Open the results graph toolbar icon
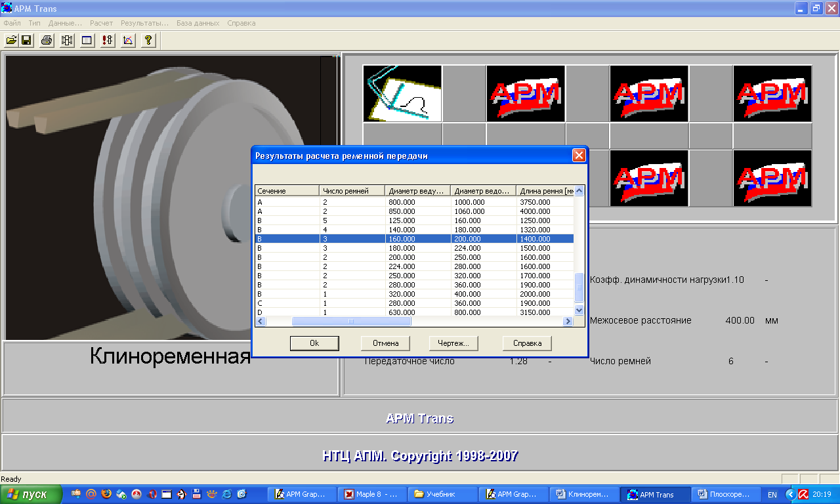The width and height of the screenshot is (840, 504). 128,41
